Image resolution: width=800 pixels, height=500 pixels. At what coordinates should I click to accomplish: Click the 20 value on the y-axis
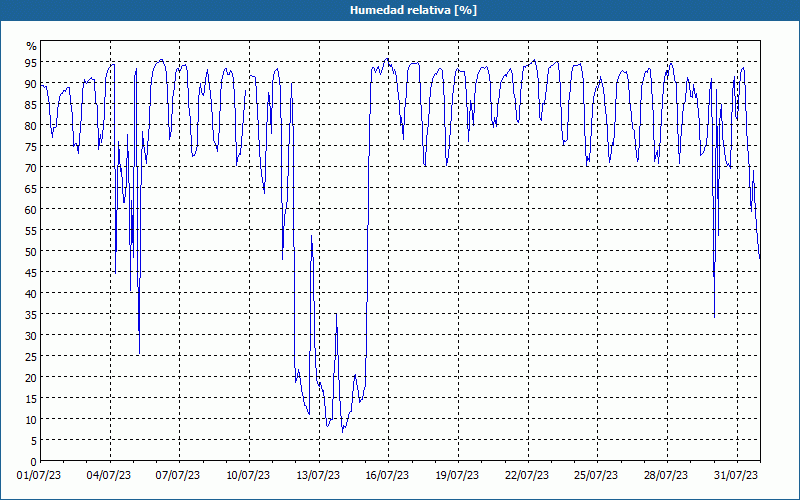[31, 378]
